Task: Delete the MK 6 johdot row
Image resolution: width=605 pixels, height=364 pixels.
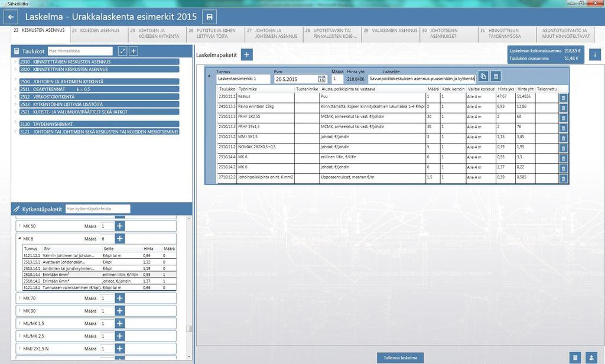Action: [563, 168]
